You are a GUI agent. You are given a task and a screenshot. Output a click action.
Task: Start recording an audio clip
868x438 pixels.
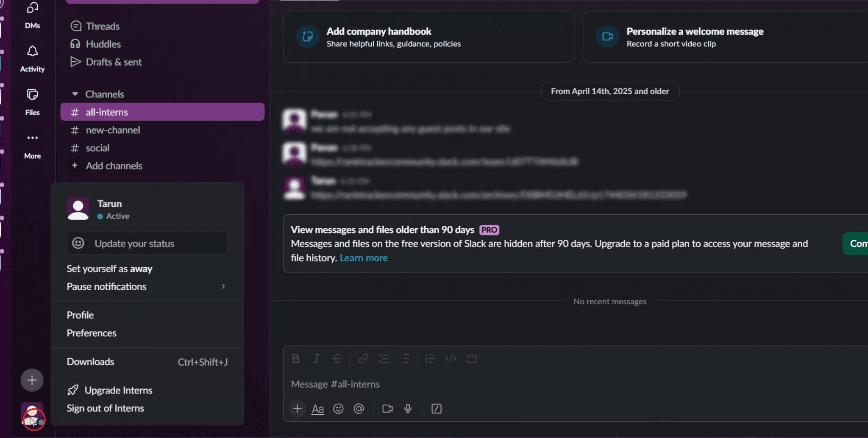pyautogui.click(x=408, y=409)
